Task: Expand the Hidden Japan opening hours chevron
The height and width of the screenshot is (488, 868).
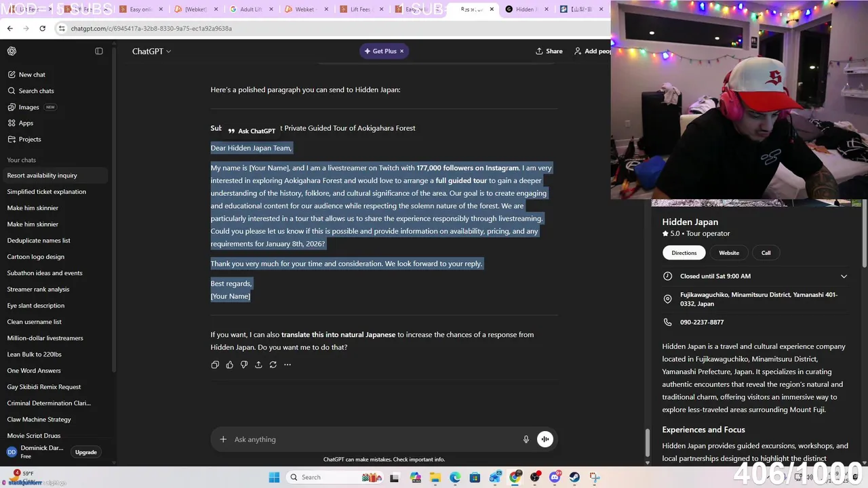Action: click(x=844, y=277)
